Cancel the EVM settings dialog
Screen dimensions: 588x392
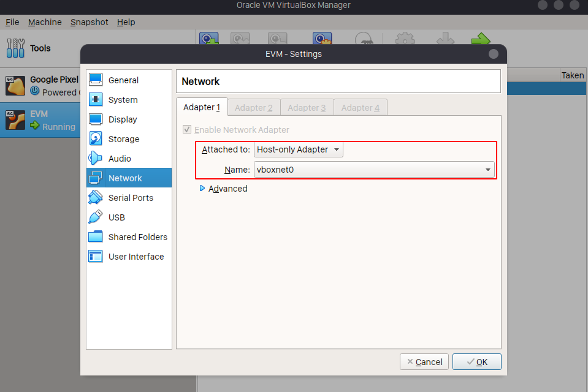tap(424, 361)
